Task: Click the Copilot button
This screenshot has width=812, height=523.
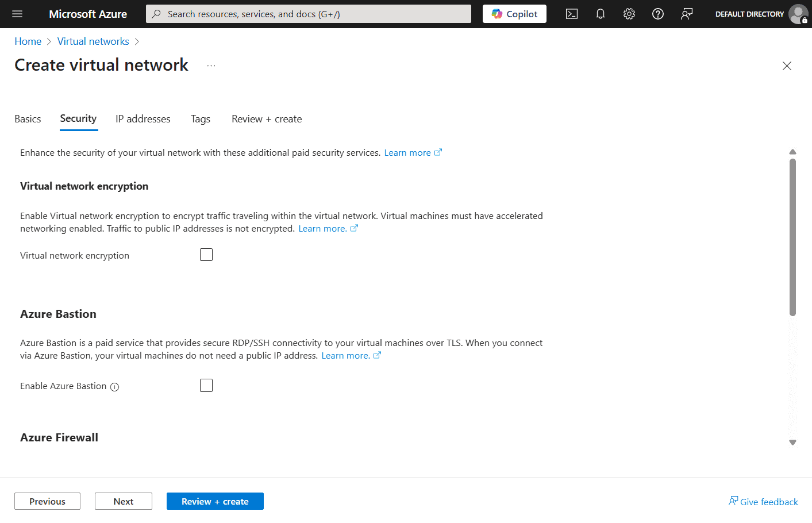Action: click(x=514, y=14)
